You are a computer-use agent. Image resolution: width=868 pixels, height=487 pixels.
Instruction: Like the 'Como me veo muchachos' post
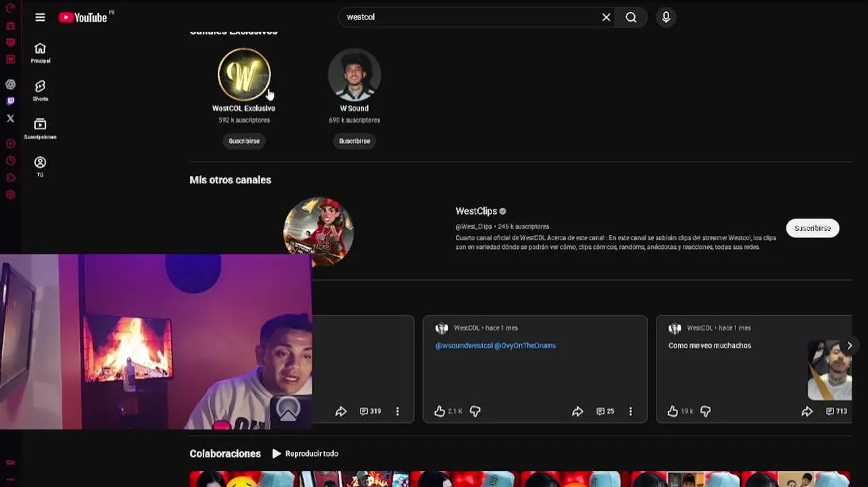coord(673,411)
